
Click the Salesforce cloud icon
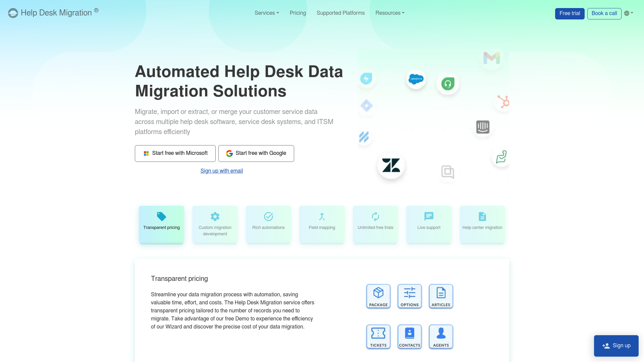point(416,79)
